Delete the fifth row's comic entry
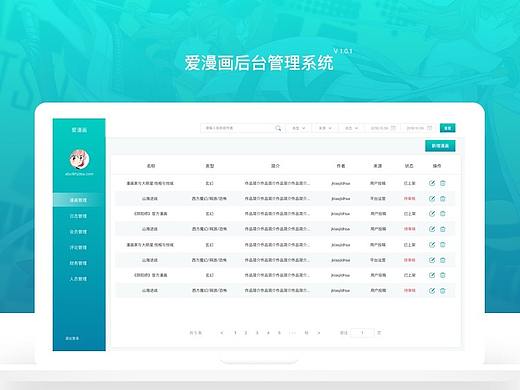520x390 pixels. pyautogui.click(x=443, y=245)
